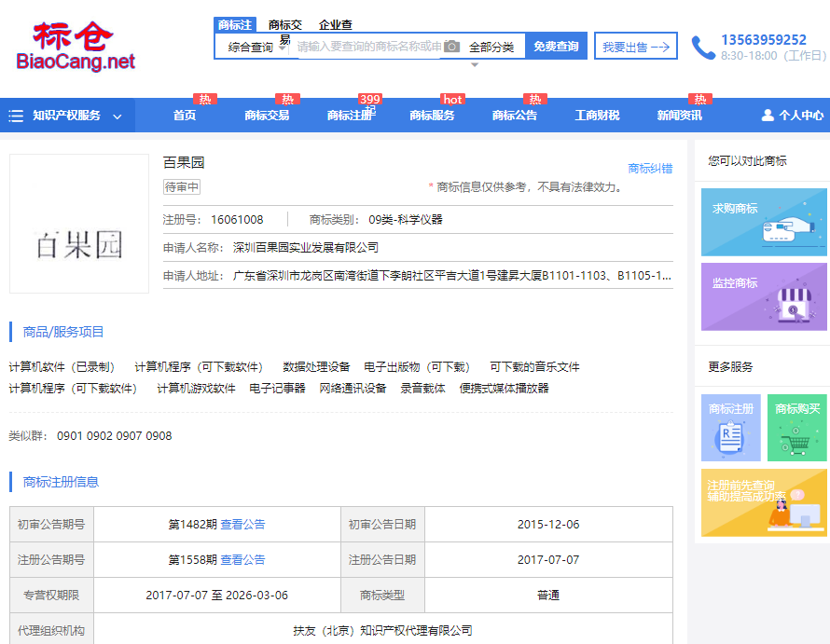The height and width of the screenshot is (644, 830).
Task: Click the 计算机软件（已录制） item
Action: tap(62, 366)
